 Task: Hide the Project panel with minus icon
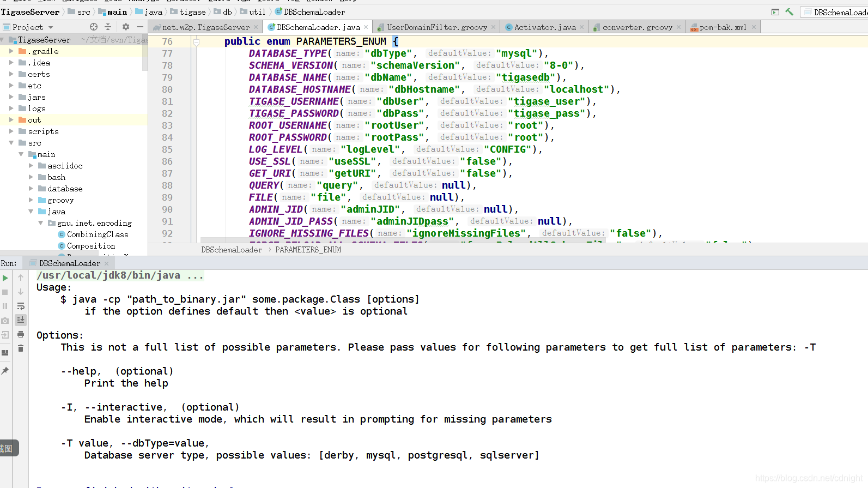140,27
